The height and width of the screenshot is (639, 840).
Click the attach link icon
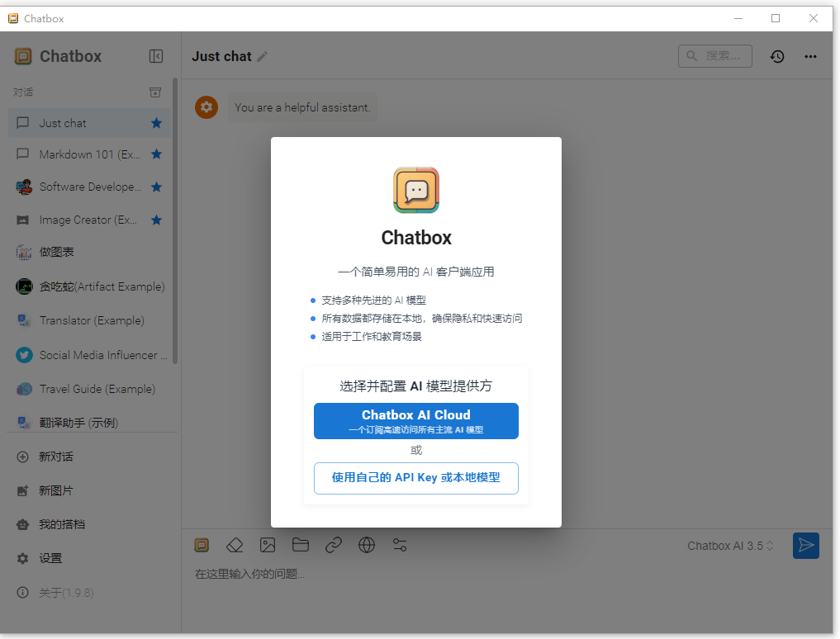coord(333,545)
